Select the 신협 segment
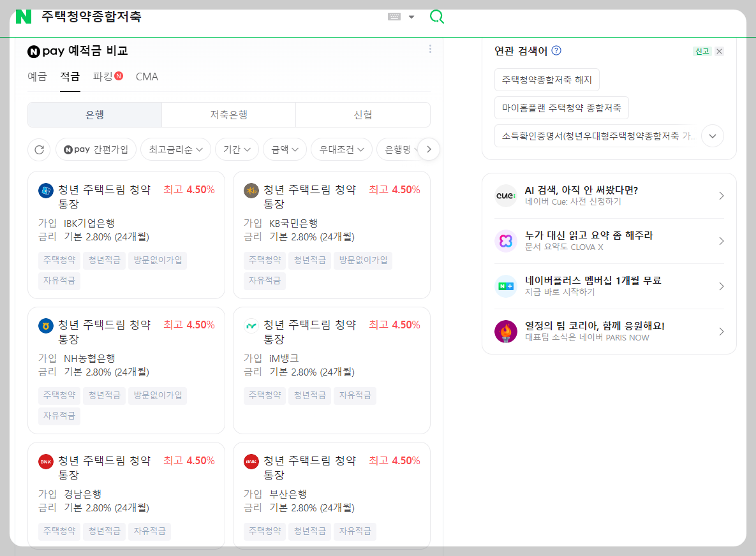Viewport: 756px width, 556px height. (x=362, y=115)
